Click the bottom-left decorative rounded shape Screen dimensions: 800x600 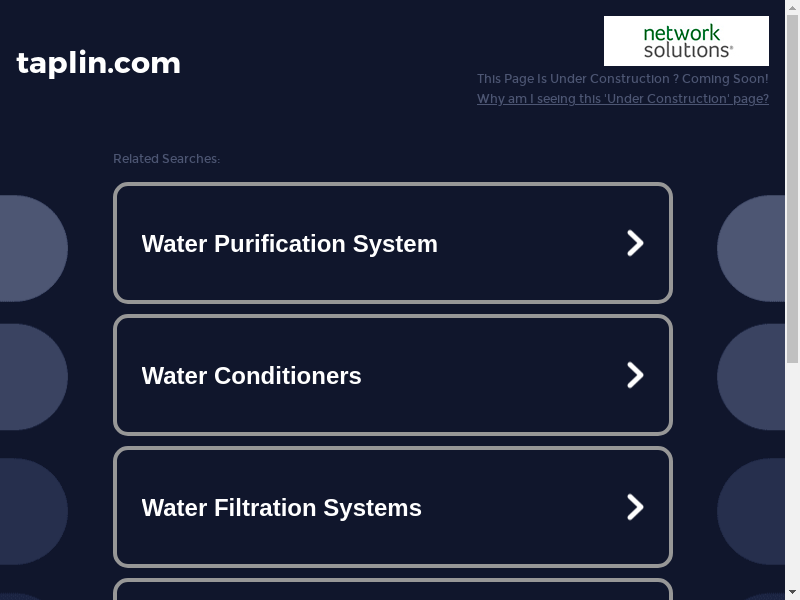32,510
